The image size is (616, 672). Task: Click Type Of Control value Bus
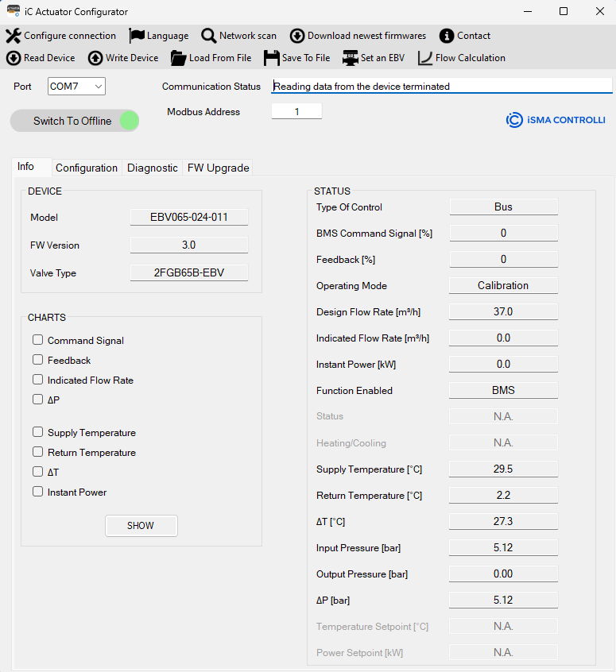504,207
